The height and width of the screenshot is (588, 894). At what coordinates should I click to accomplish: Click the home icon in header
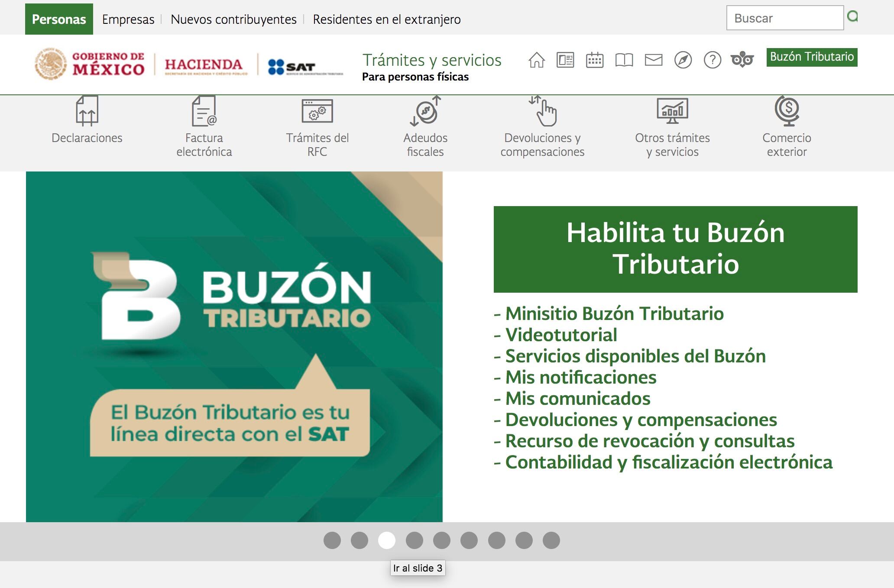point(536,60)
